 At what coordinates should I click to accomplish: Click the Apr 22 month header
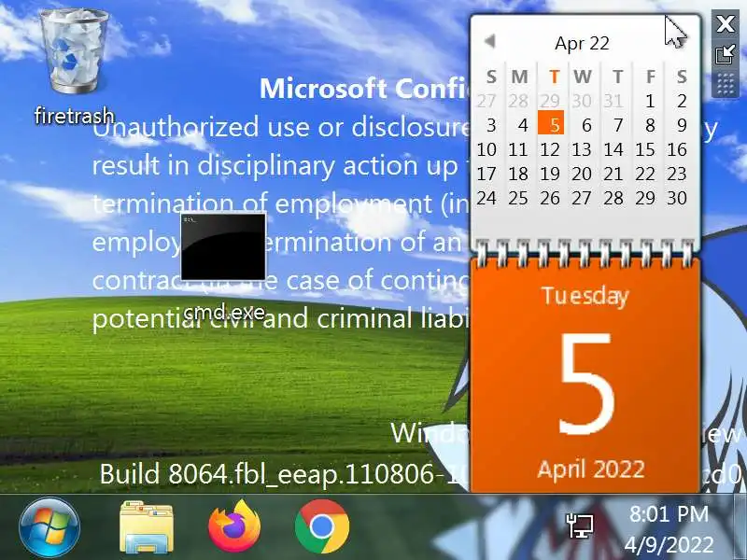tap(582, 43)
